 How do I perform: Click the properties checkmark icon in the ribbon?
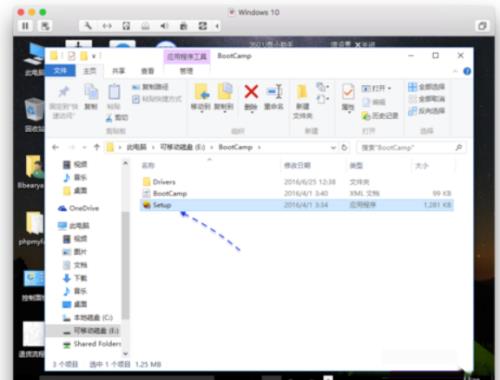pos(348,92)
